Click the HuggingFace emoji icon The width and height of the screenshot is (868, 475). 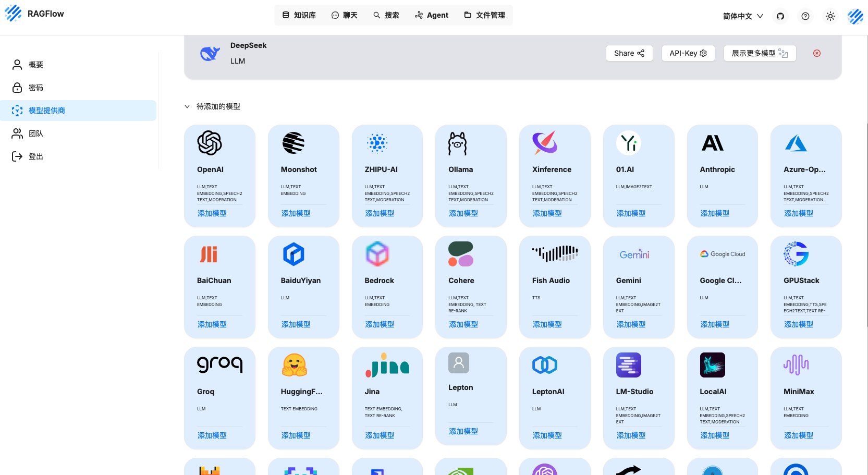(295, 365)
